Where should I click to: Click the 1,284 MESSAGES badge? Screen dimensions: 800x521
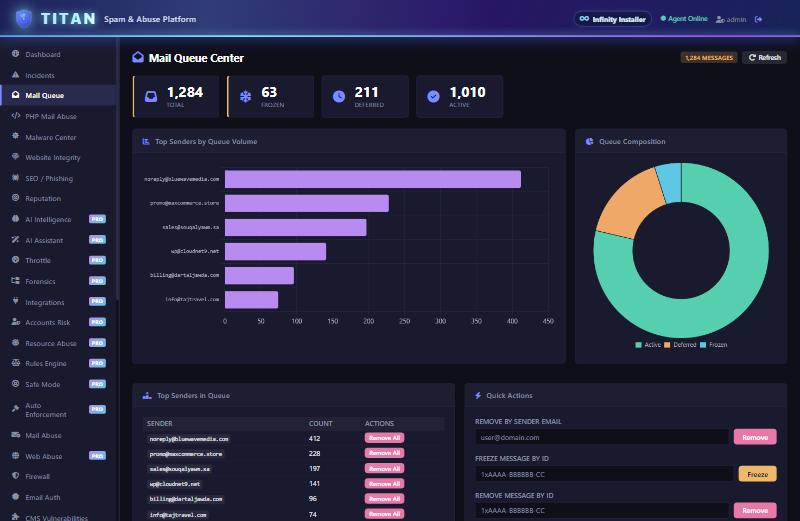pos(709,58)
